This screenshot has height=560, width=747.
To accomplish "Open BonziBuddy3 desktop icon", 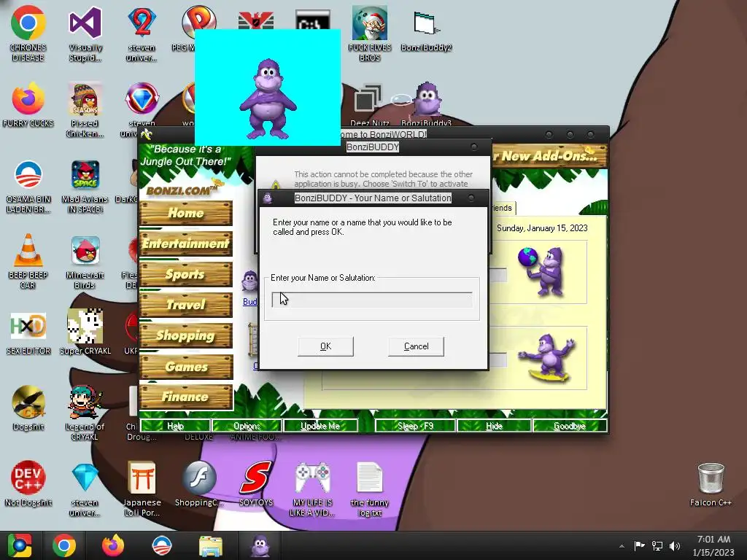I will point(426,104).
